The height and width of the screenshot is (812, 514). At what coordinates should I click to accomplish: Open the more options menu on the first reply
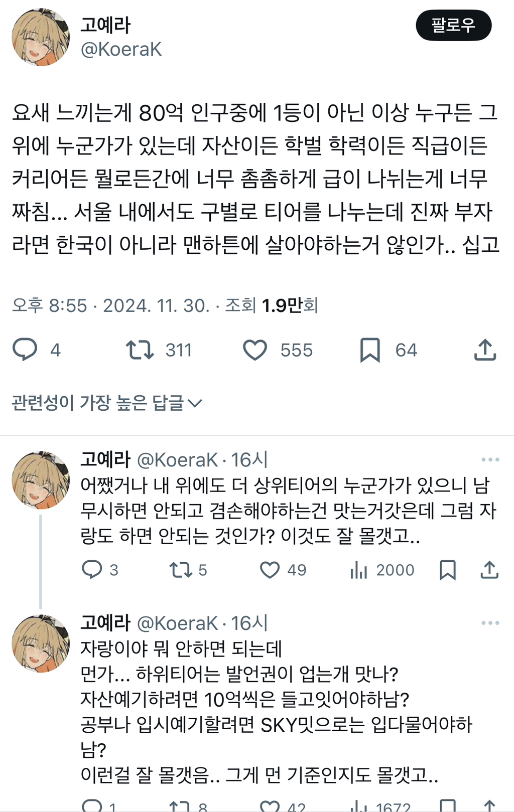(490, 459)
